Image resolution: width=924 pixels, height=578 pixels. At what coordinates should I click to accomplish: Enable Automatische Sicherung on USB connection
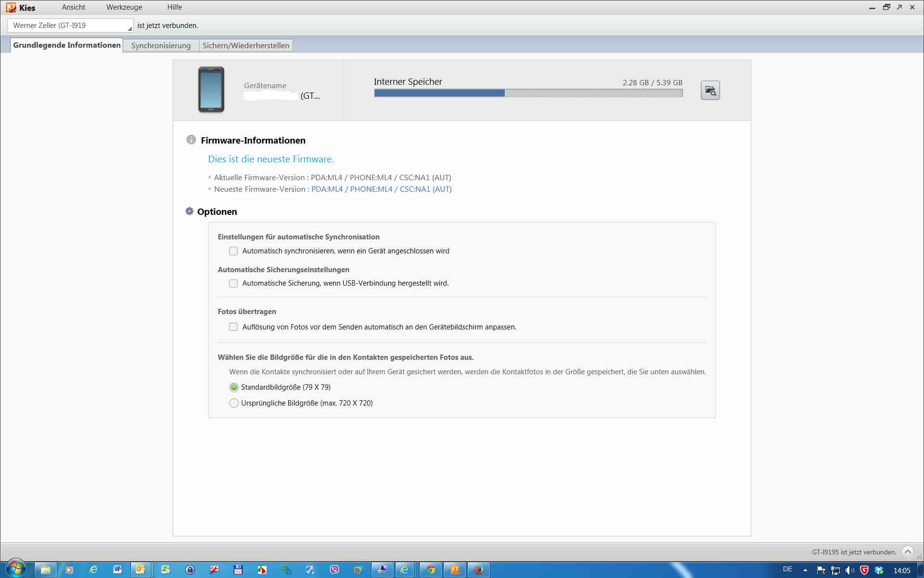[233, 283]
